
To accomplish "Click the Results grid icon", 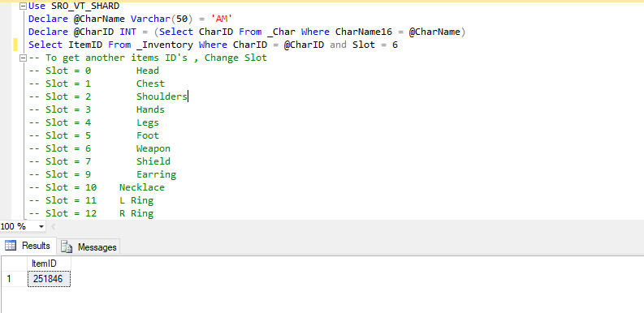I will point(11,246).
